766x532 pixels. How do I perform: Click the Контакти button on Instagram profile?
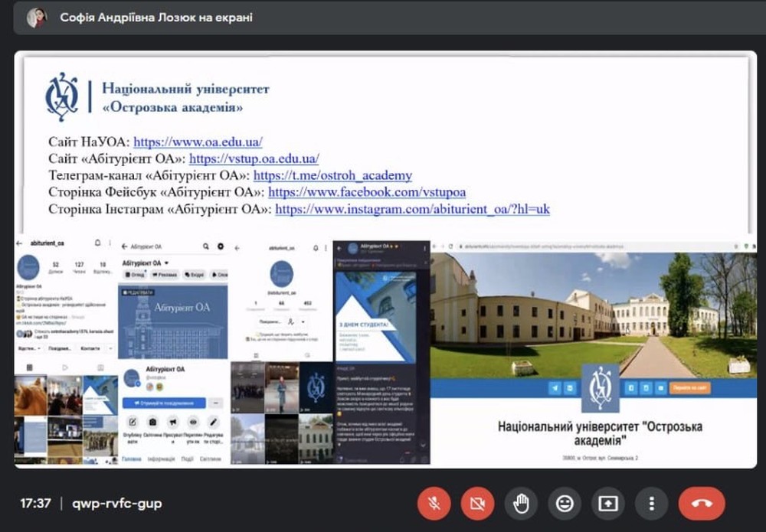click(90, 348)
